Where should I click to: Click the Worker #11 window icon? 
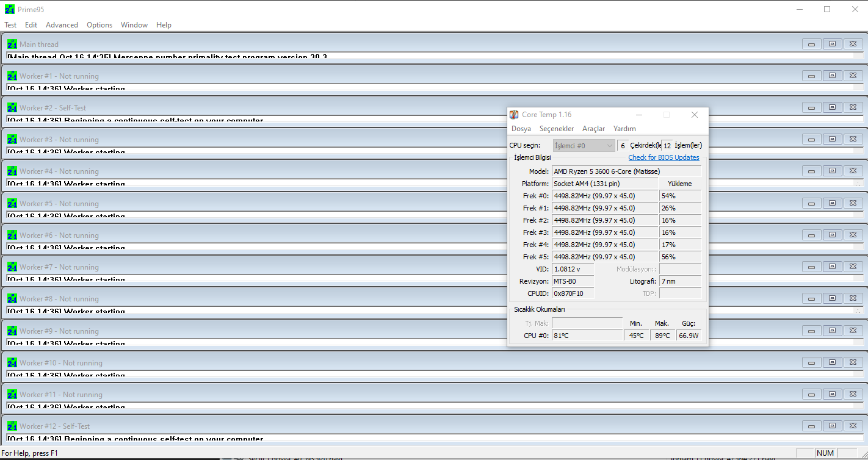point(12,394)
